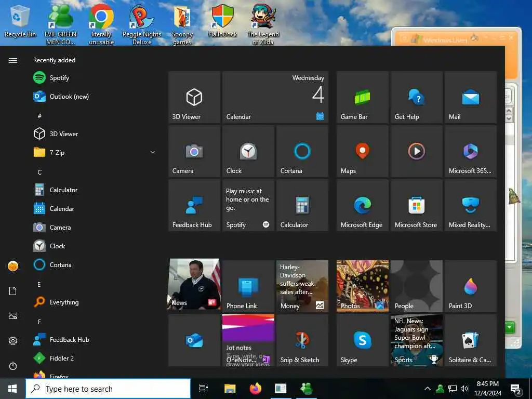Jump to the F letter header
This screenshot has height=399, width=532.
(x=39, y=322)
